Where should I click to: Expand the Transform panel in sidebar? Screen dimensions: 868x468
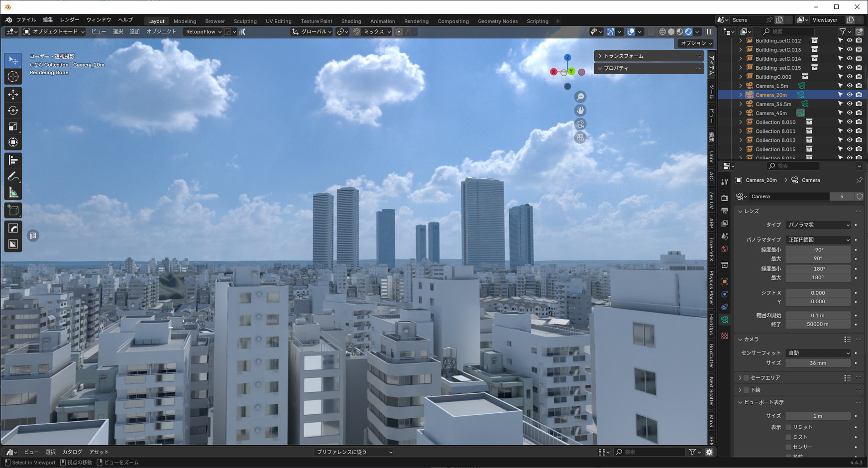tap(649, 56)
